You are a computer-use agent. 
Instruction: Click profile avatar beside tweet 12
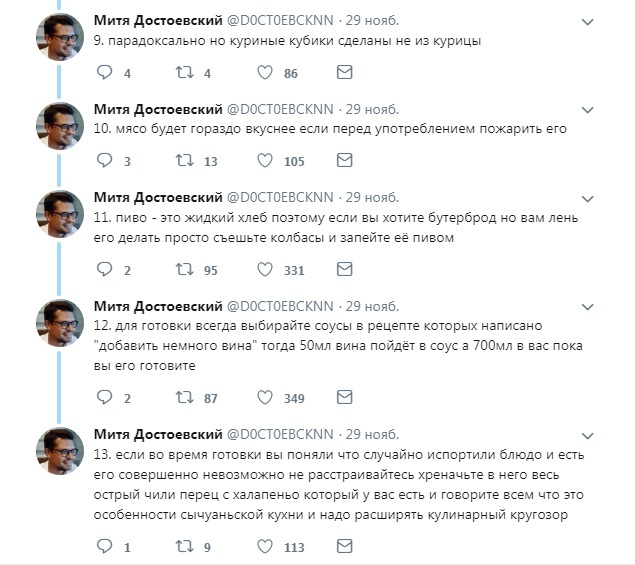click(59, 324)
